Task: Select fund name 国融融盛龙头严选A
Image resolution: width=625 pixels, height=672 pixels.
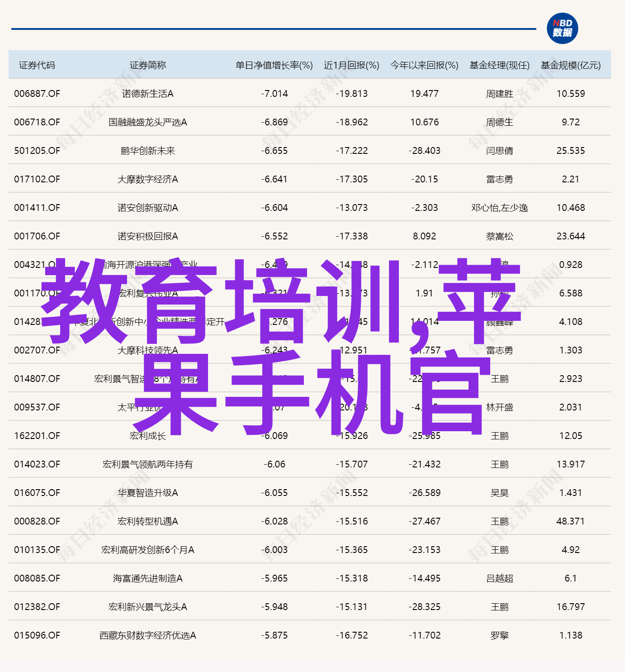Action: click(148, 122)
